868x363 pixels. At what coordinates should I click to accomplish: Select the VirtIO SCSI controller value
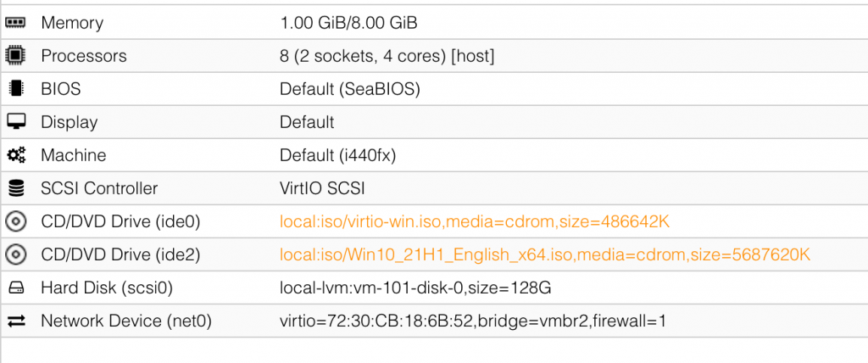327,188
